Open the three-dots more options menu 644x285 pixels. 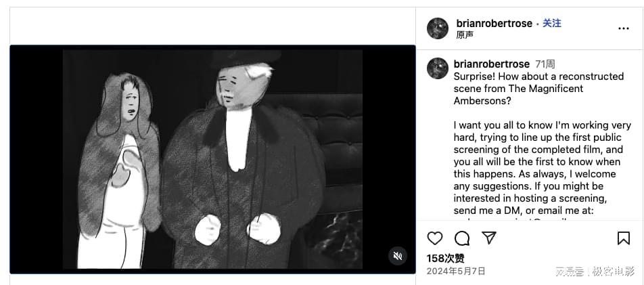[624, 28]
